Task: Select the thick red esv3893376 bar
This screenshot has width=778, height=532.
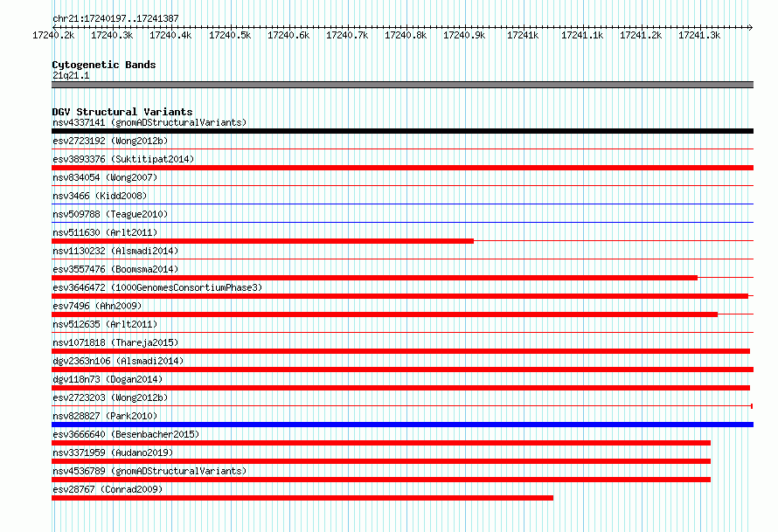Action: 402,168
